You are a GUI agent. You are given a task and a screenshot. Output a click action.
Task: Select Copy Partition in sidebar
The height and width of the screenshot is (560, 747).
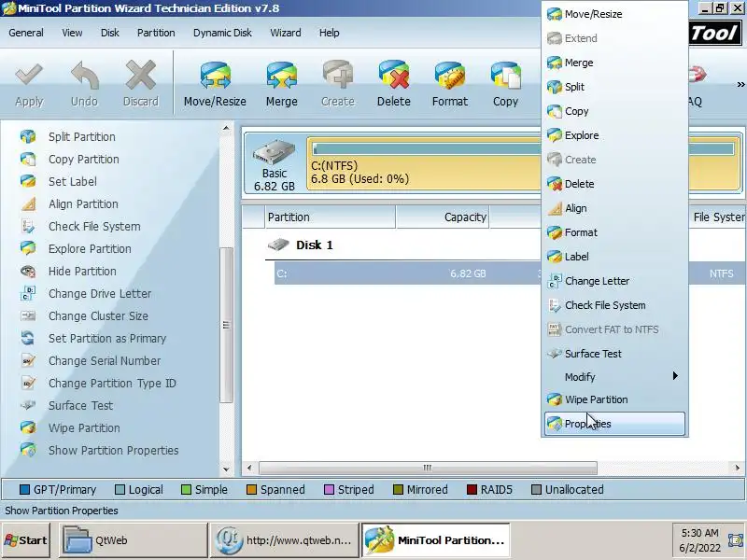tap(84, 159)
